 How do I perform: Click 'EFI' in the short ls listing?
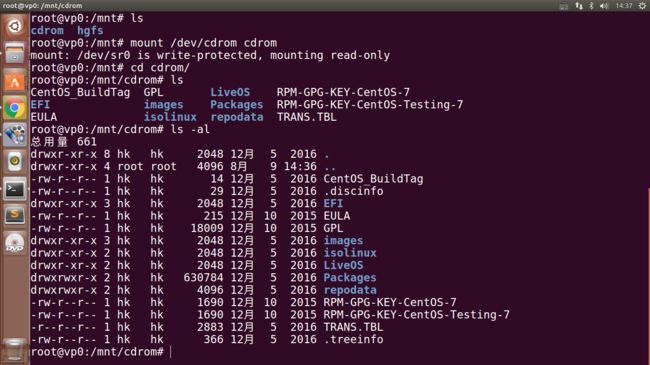tap(40, 105)
